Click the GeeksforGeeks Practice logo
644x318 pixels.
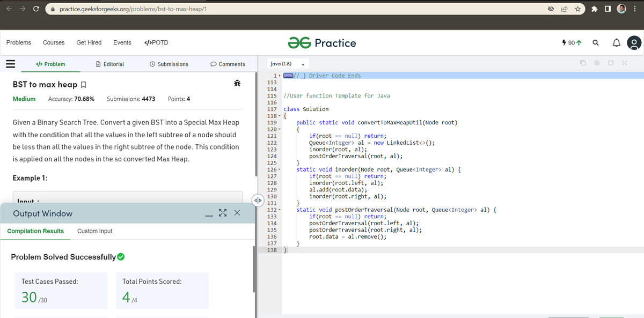pyautogui.click(x=322, y=43)
